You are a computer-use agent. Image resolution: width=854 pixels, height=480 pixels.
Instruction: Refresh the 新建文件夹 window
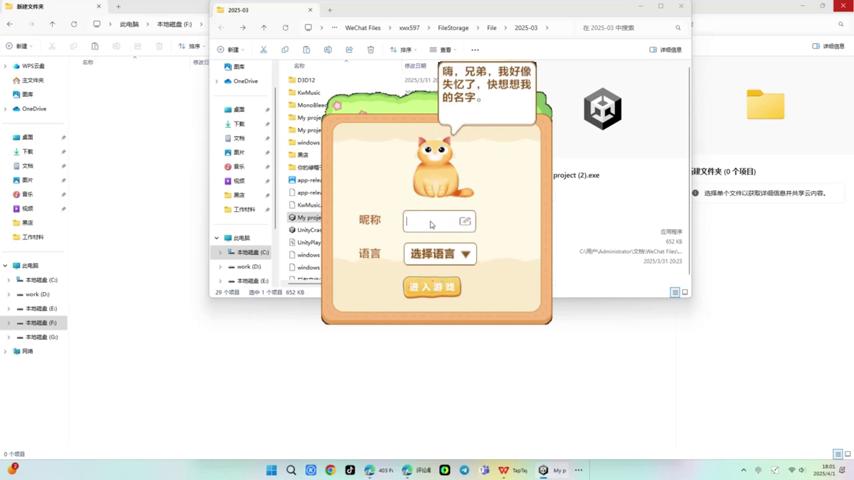tap(74, 25)
